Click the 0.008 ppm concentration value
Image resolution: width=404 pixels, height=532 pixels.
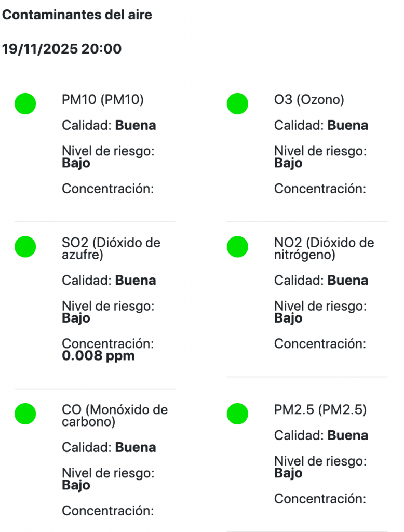point(98,356)
